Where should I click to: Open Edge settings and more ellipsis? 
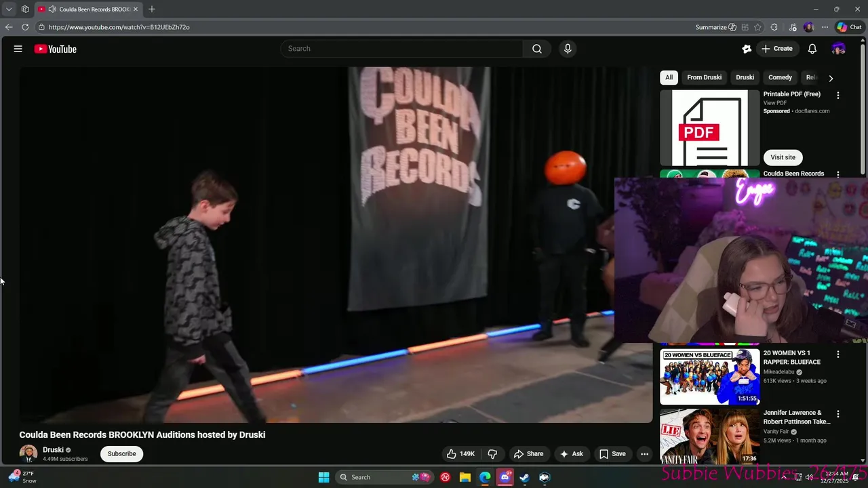[825, 27]
